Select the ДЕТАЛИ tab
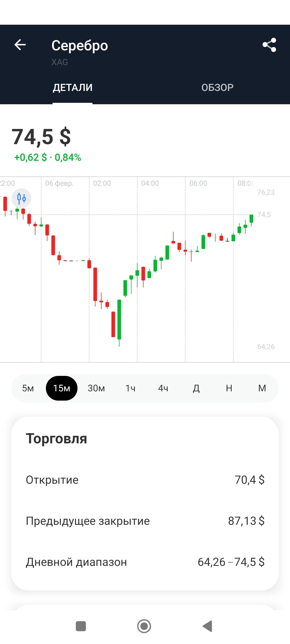Screen dimensions: 290x644 72,87
